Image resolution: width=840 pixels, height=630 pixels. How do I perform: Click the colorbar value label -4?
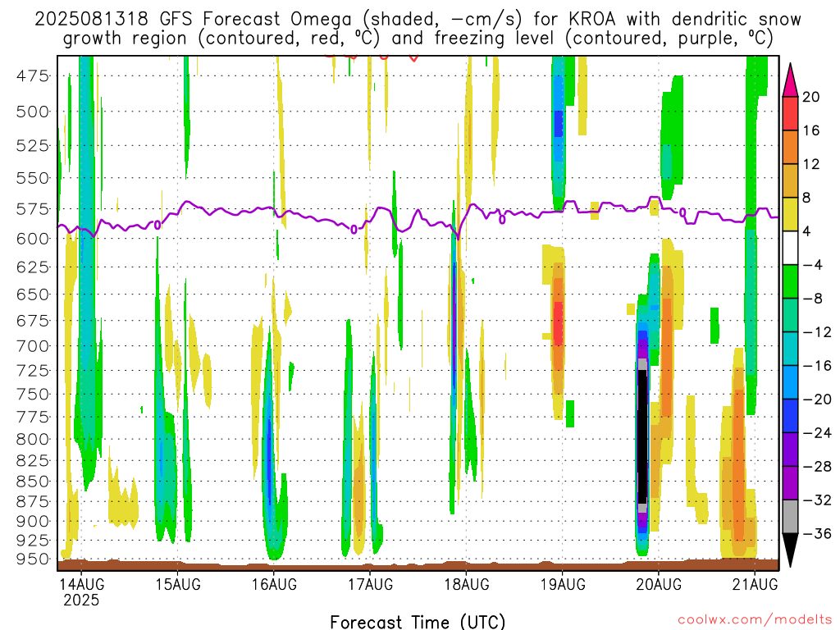click(813, 265)
